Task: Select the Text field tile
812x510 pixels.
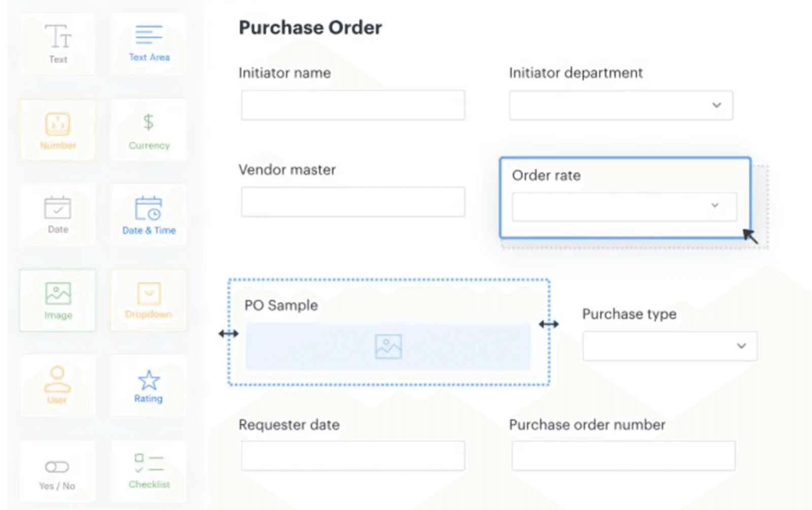Action: tap(58, 44)
